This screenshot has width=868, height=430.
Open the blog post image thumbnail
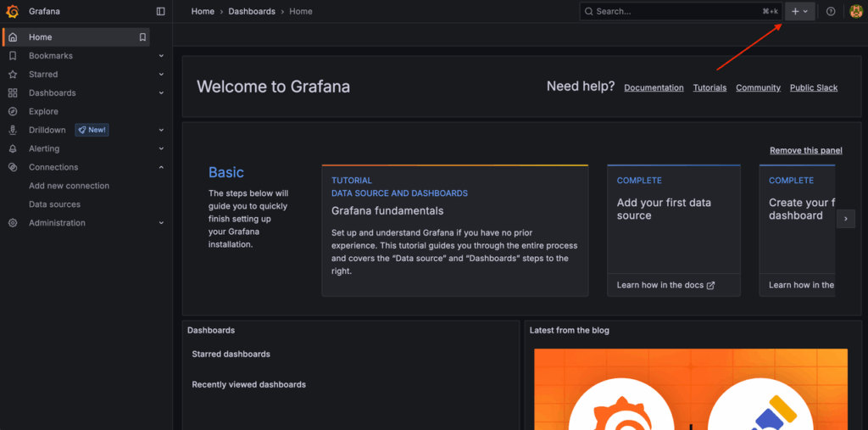(x=690, y=389)
